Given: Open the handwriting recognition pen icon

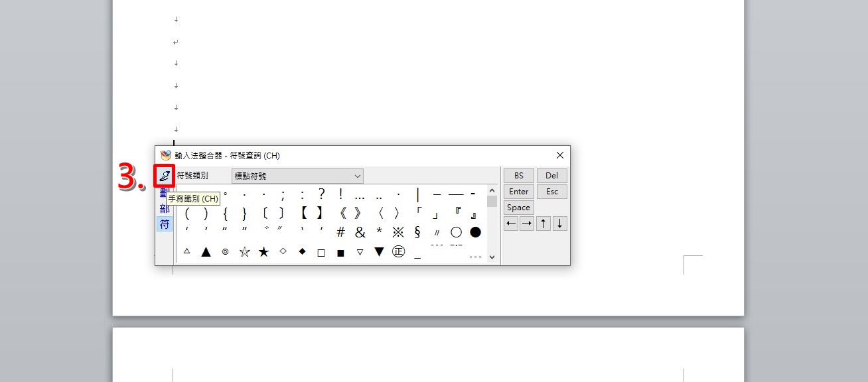Looking at the screenshot, I should point(165,176).
